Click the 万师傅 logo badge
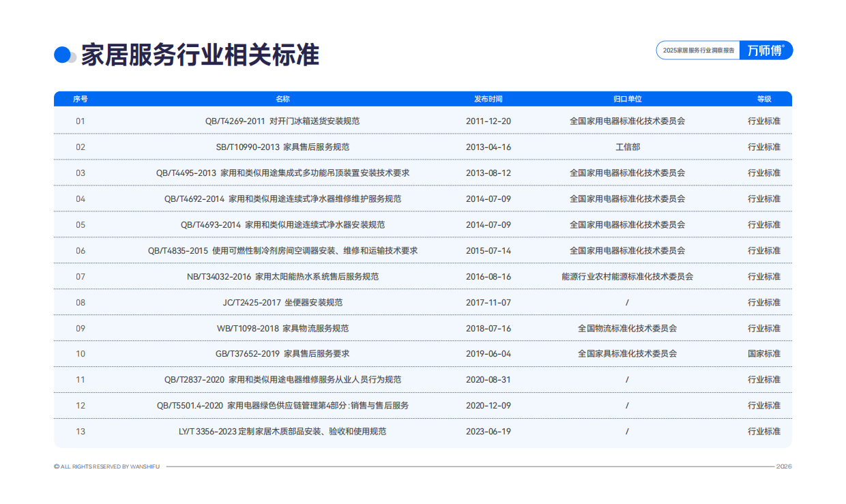 tap(765, 50)
